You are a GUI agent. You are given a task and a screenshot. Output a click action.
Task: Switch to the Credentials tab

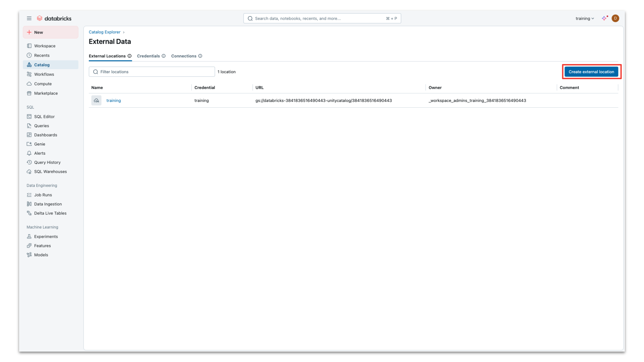[148, 56]
